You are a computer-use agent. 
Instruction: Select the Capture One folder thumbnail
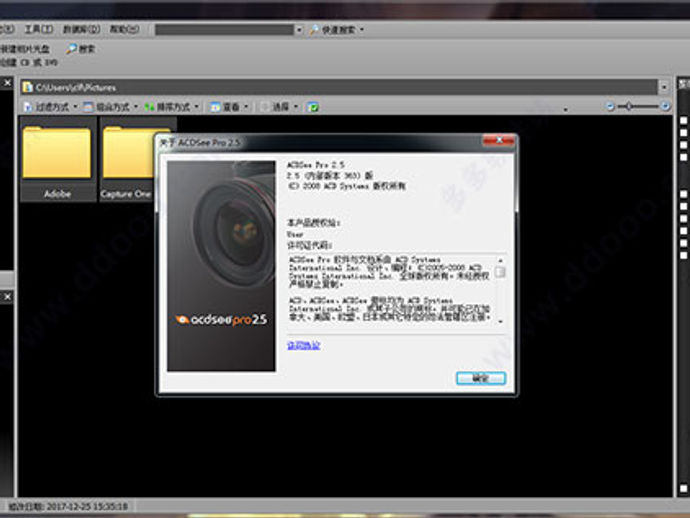pos(130,159)
